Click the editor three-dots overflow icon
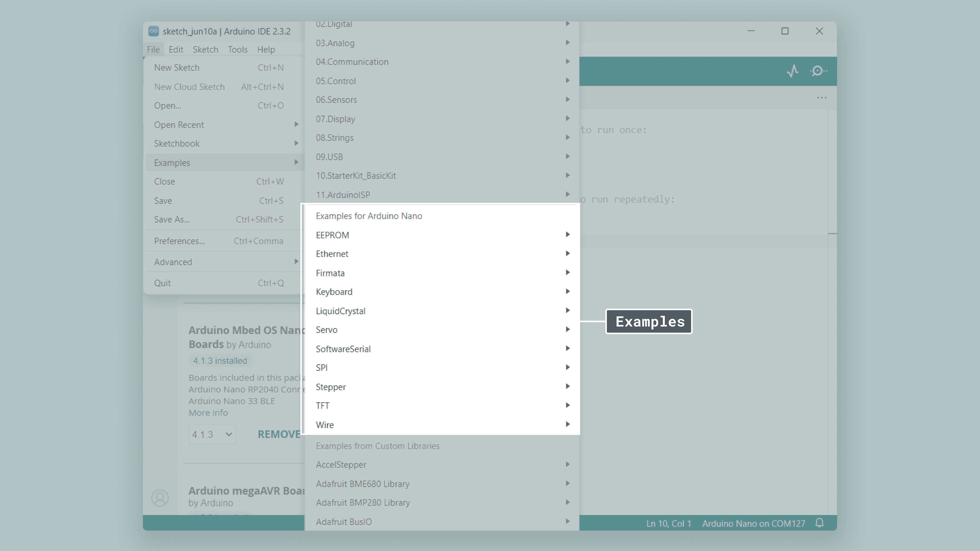980x551 pixels. click(821, 98)
